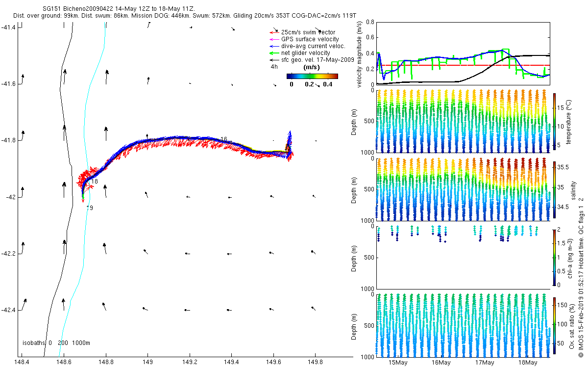Click the red dashed line in velocity plot
588x368 pixels.
pyautogui.click(x=463, y=65)
